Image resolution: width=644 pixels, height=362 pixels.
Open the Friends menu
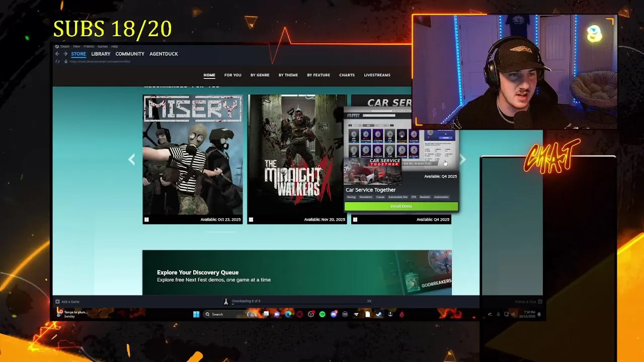tap(89, 46)
